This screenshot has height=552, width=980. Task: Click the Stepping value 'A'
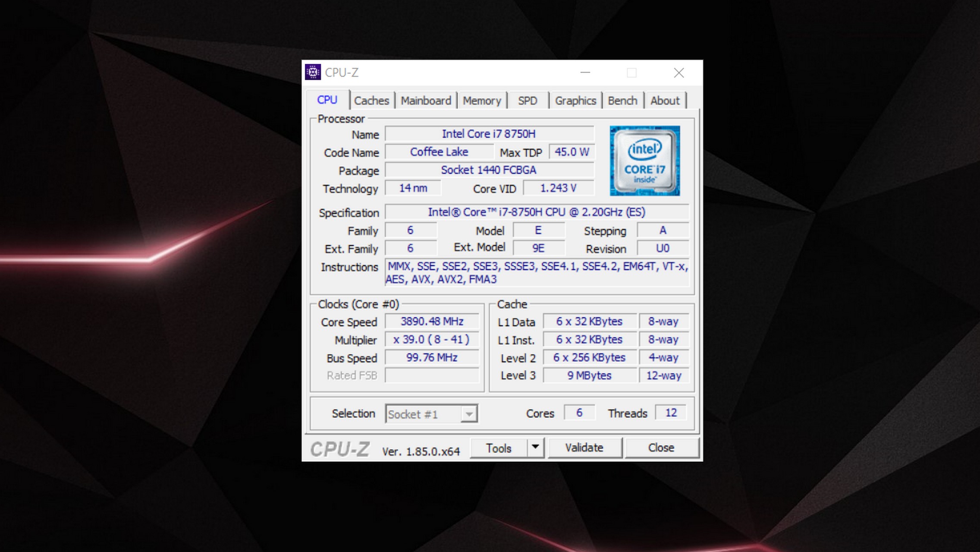663,230
